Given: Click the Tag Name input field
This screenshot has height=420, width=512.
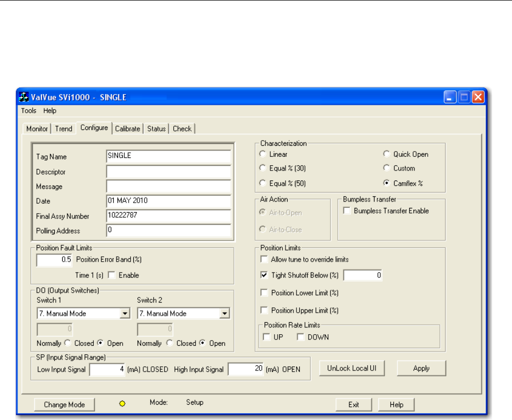Looking at the screenshot, I should click(x=169, y=157).
